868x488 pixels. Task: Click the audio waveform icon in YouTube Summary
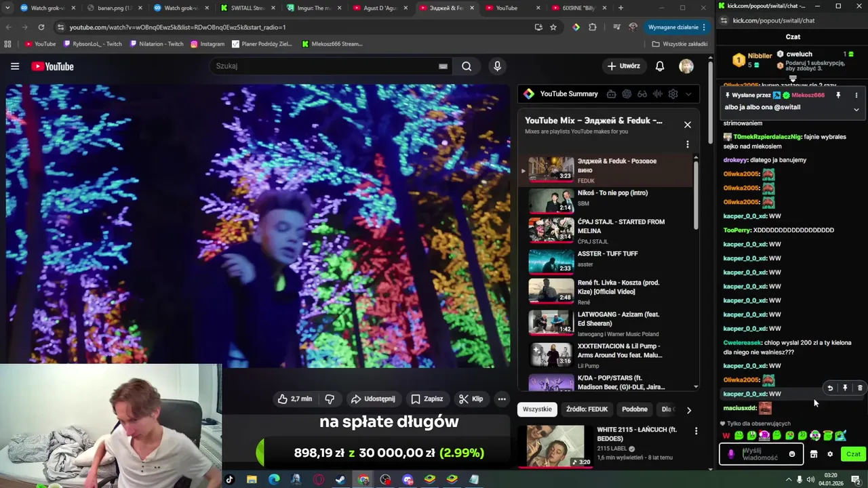(658, 94)
